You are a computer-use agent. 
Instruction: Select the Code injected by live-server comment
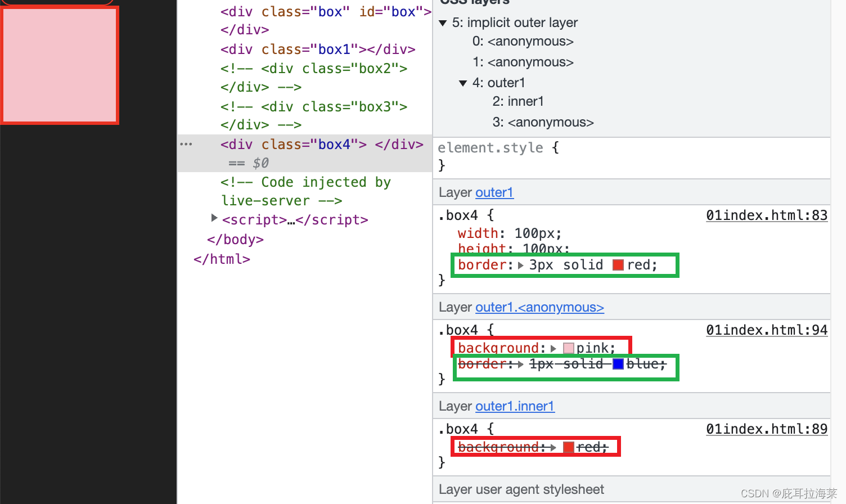point(305,191)
